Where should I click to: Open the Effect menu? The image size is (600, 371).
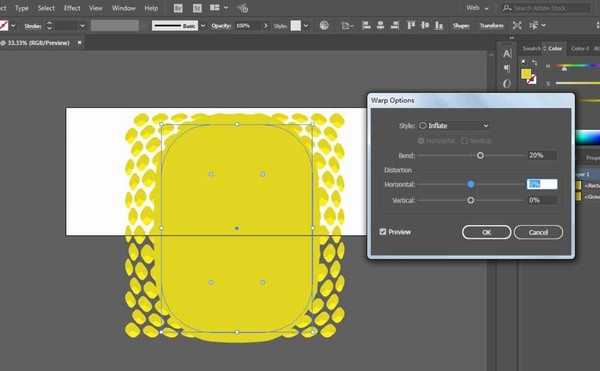[72, 8]
